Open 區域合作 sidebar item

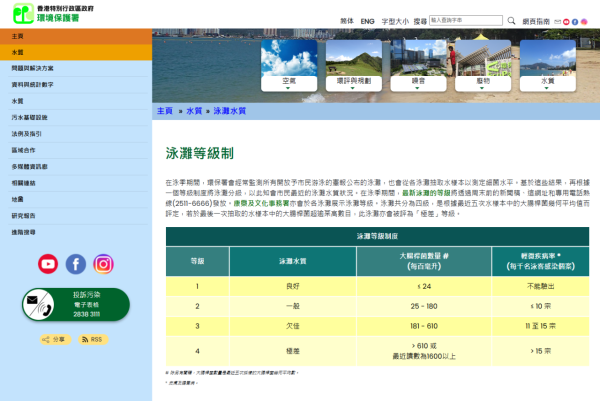[x=76, y=150]
